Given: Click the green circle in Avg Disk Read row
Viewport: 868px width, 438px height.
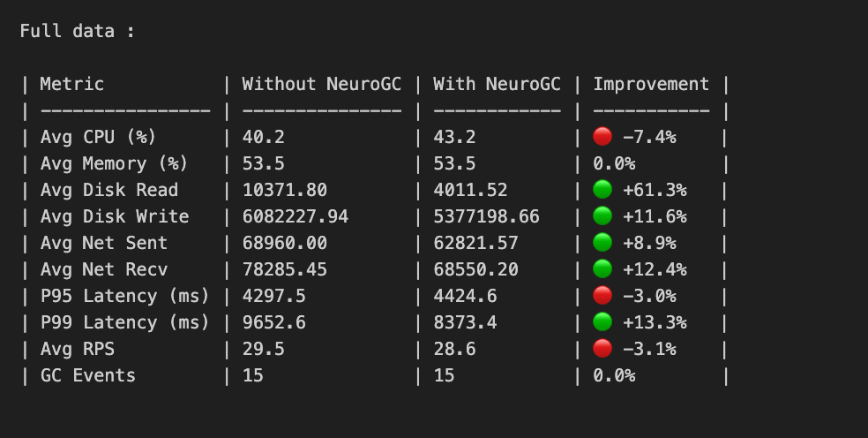Looking at the screenshot, I should tap(602, 190).
